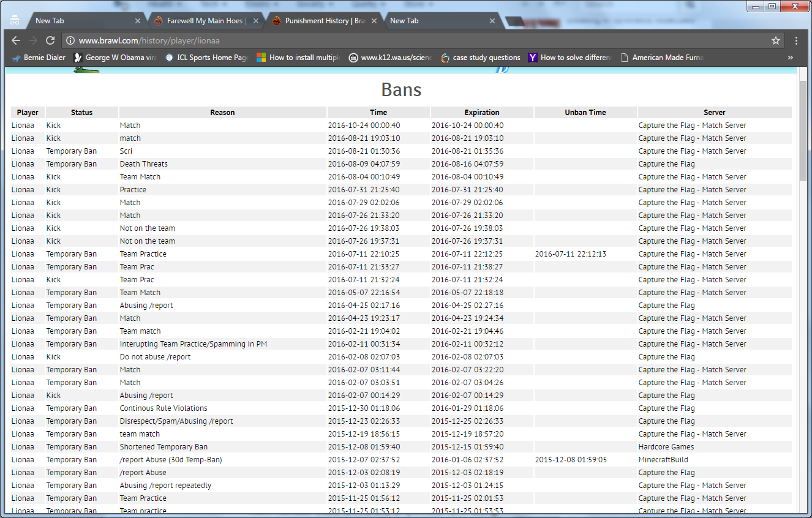Click the vertical page scrollbar thumb

[x=803, y=129]
